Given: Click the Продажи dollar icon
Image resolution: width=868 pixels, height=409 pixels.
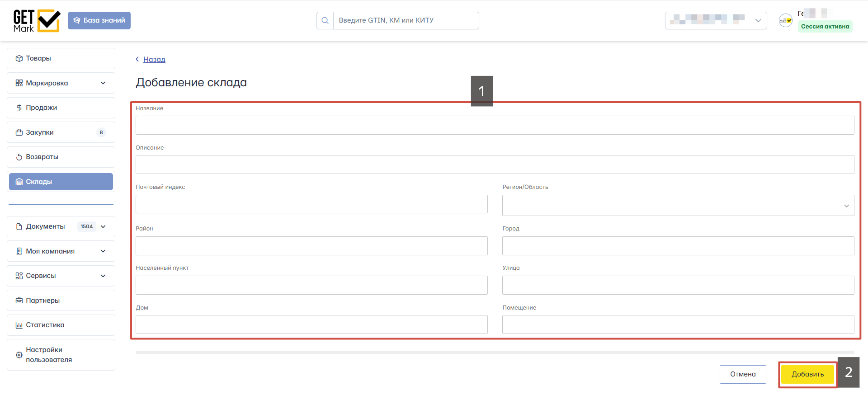Looking at the screenshot, I should coord(19,108).
